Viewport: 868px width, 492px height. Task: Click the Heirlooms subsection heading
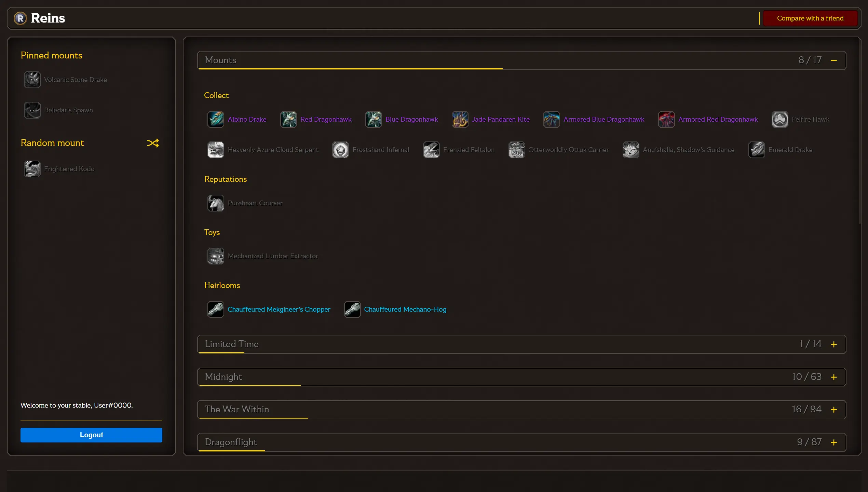click(222, 285)
